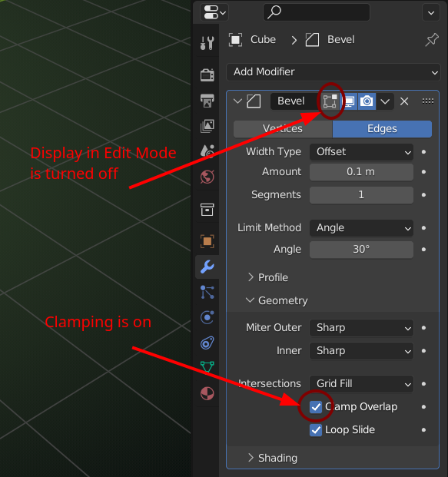Open the View Layer properties tab
This screenshot has height=477, width=448.
click(207, 126)
